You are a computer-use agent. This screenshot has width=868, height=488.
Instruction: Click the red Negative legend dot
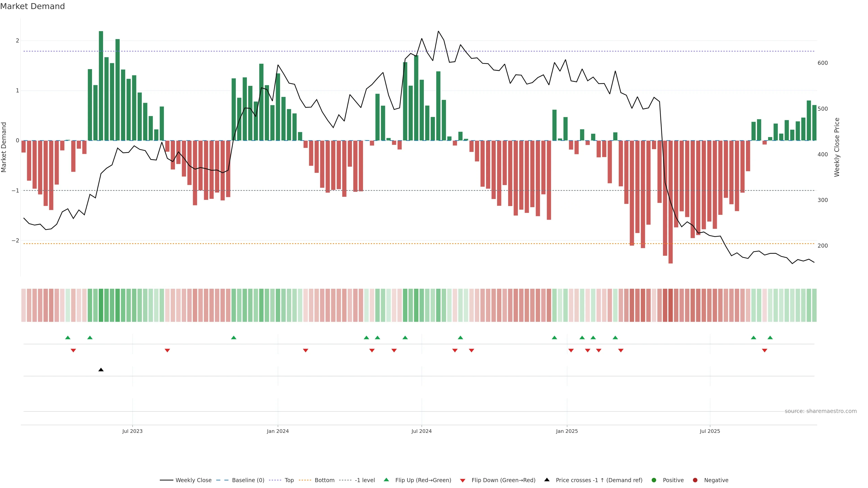point(695,480)
